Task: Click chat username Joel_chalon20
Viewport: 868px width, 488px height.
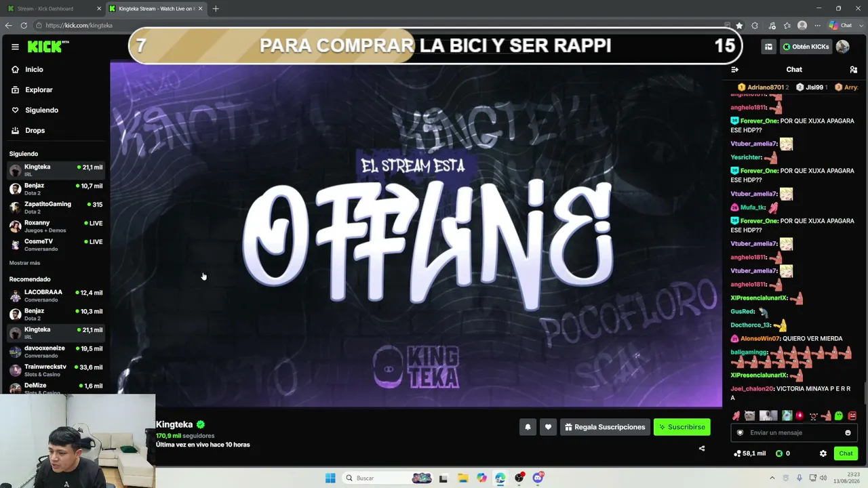Action: [752, 389]
